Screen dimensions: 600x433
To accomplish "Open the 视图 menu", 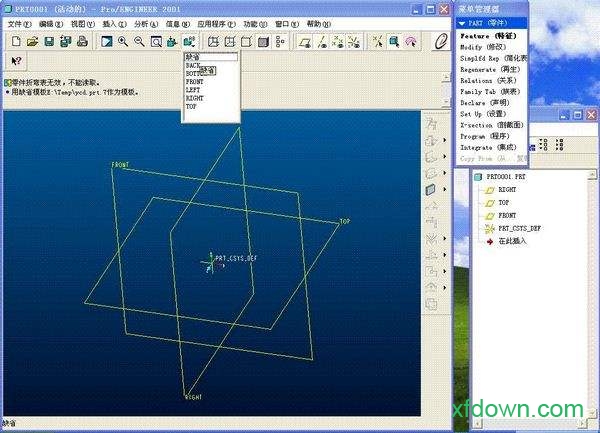I will point(82,24).
